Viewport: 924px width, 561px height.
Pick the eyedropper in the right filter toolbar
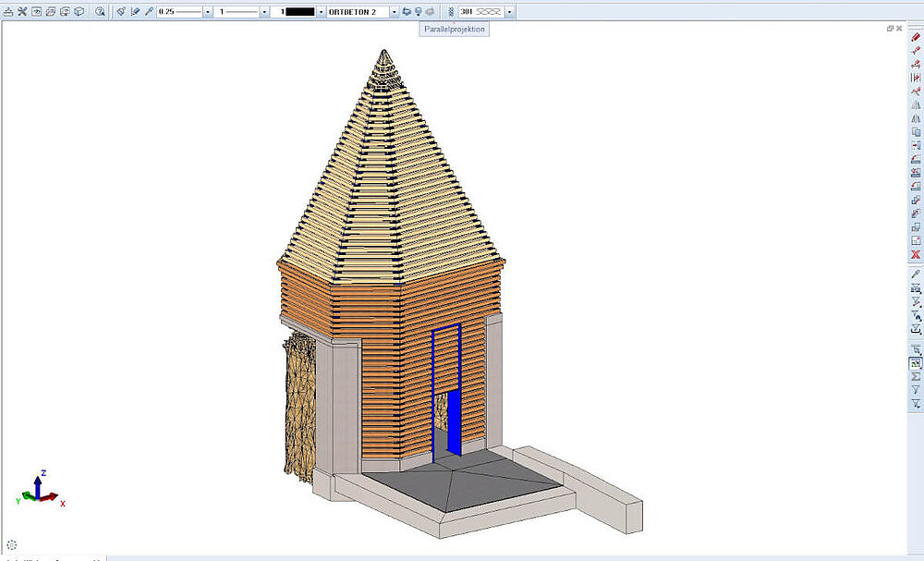(915, 274)
